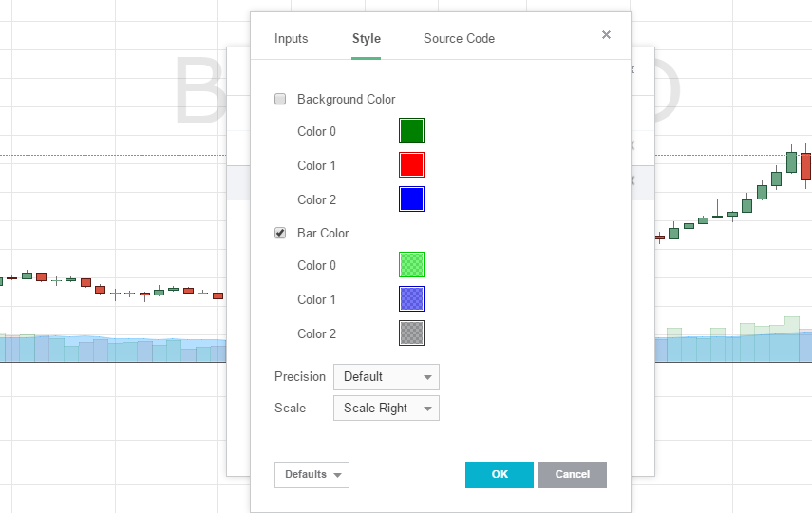812x513 pixels.
Task: Click the tallest green candlestick near right edge
Action: 791,161
